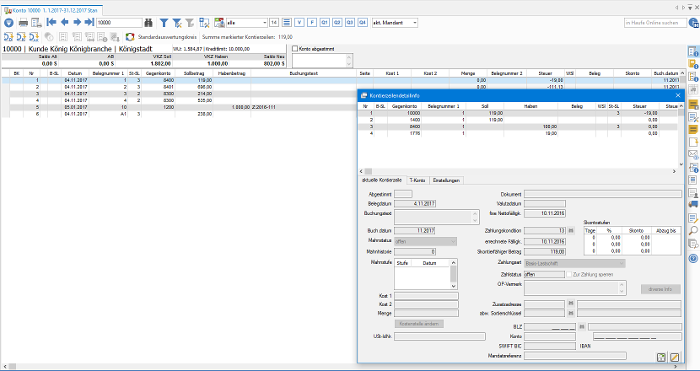Click lookup button next to BLZ field

[x=582, y=327]
